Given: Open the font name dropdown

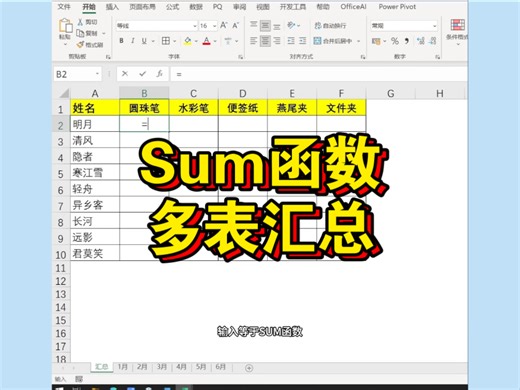Looking at the screenshot, I should coord(195,26).
